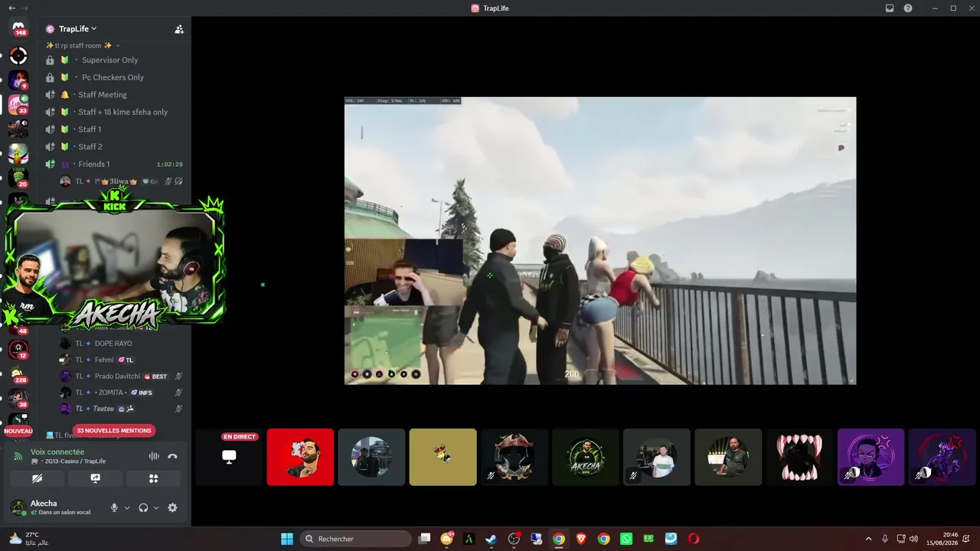The width and height of the screenshot is (980, 551).
Task: Mute the microphone in the user panel
Action: pos(114,507)
